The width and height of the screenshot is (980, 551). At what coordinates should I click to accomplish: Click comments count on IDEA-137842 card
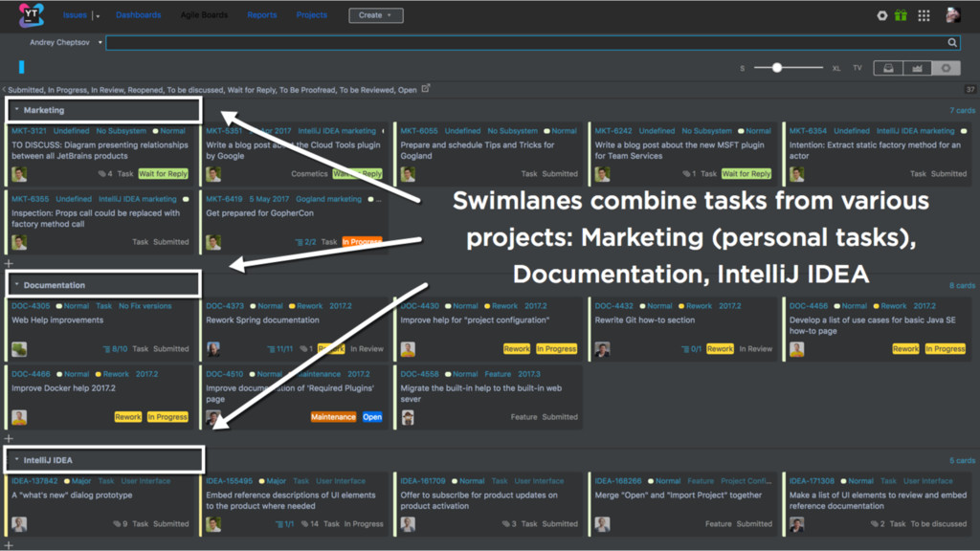121,523
